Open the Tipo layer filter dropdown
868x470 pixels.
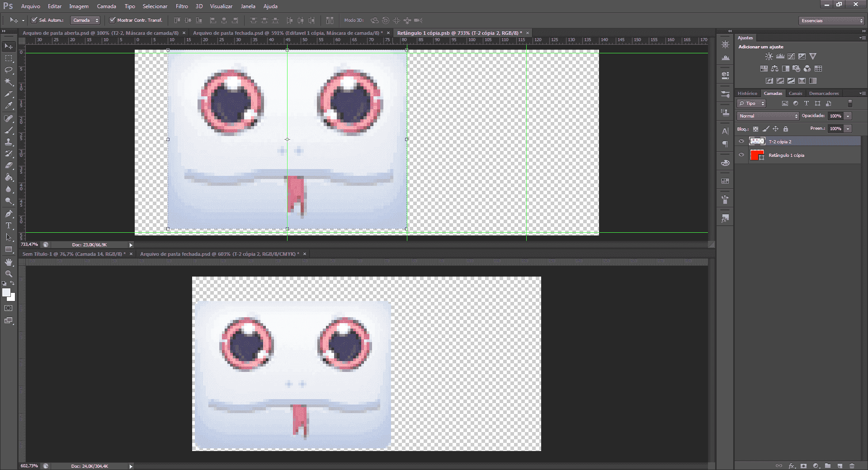pos(752,103)
